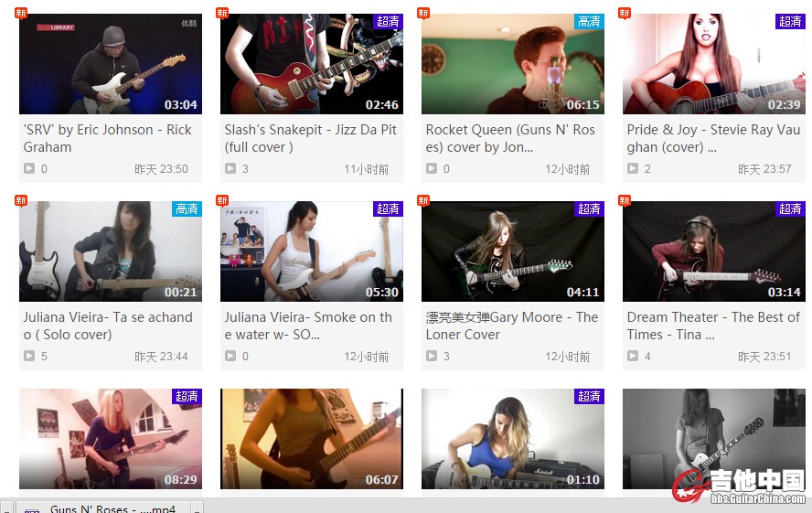Screen dimensions: 812x513
Task: Click red 新 badge on Dream Theater video
Action: tap(625, 200)
